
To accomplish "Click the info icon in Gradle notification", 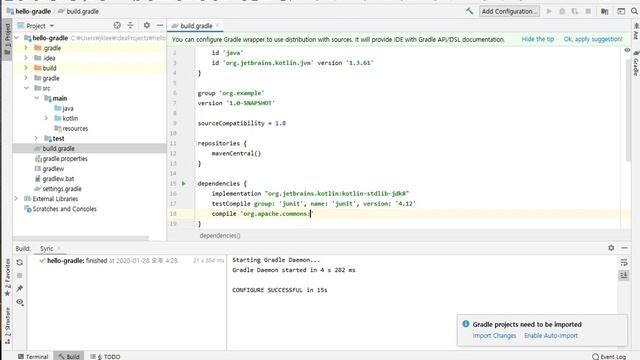I will point(466,324).
